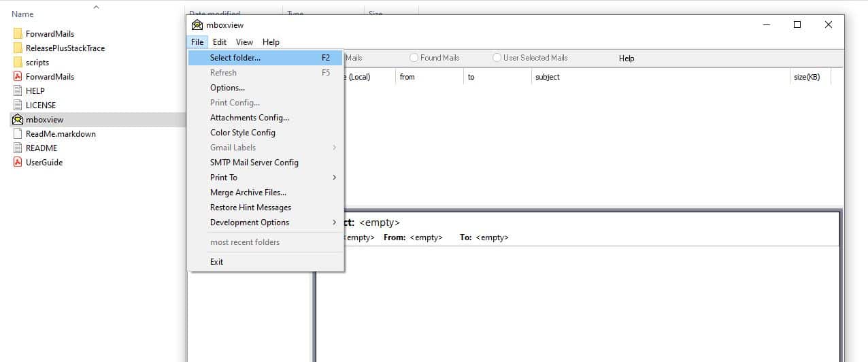The width and height of the screenshot is (868, 362).
Task: Select the ReleasePlusStackTrace folder icon
Action: pyautogui.click(x=18, y=48)
